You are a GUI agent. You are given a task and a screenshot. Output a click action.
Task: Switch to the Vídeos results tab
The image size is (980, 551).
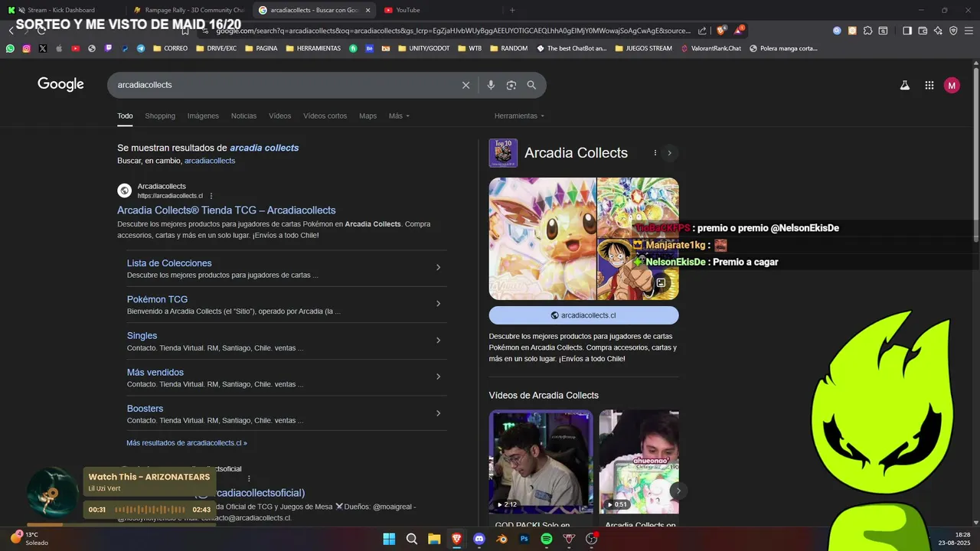point(279,116)
